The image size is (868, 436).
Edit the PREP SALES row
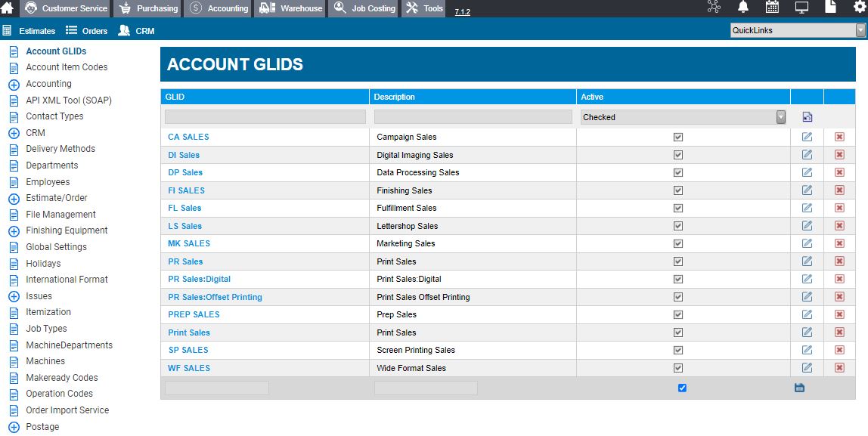(x=807, y=314)
